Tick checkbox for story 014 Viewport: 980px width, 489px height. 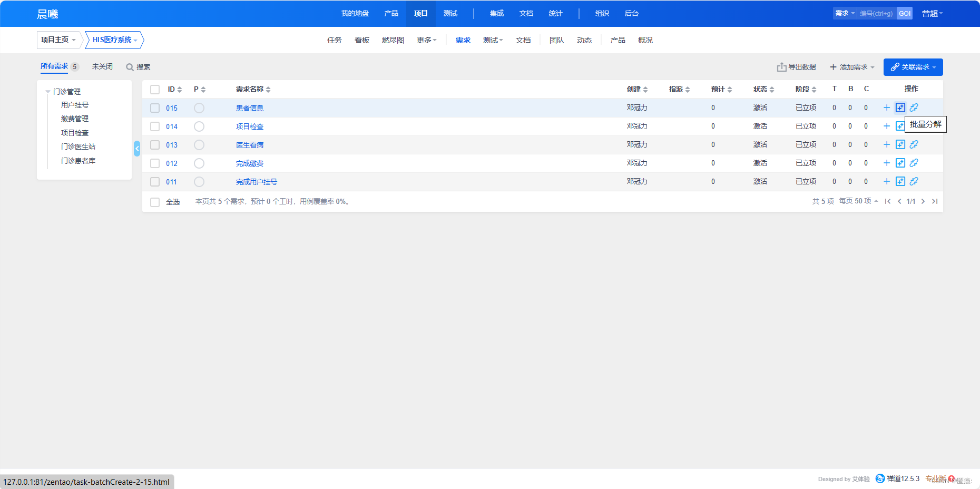(155, 126)
